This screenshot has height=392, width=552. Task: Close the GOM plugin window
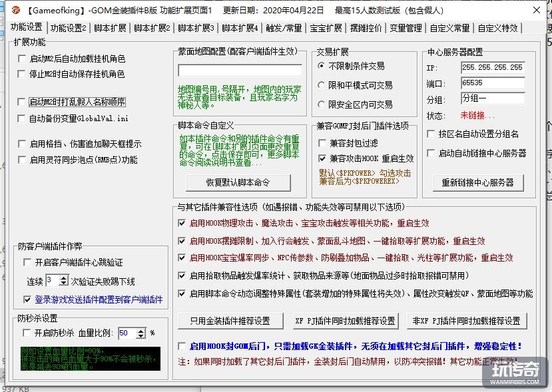click(536, 10)
